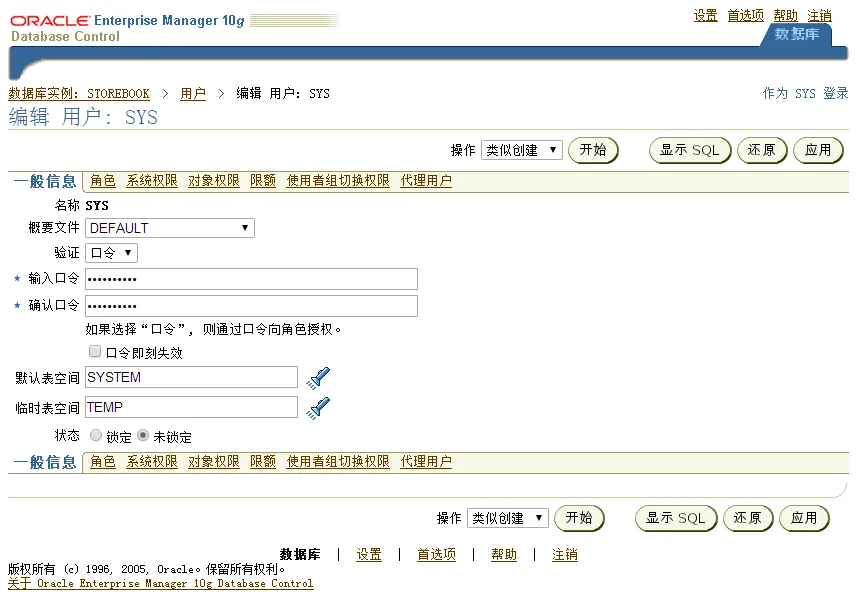Click the header 注销 link
Viewport: 857px width, 598px height.
(x=819, y=15)
